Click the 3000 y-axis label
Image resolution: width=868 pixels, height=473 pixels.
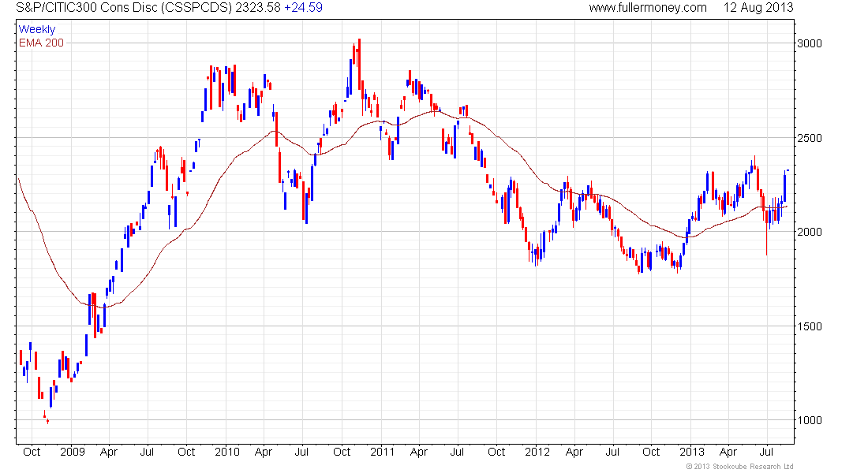tap(810, 43)
